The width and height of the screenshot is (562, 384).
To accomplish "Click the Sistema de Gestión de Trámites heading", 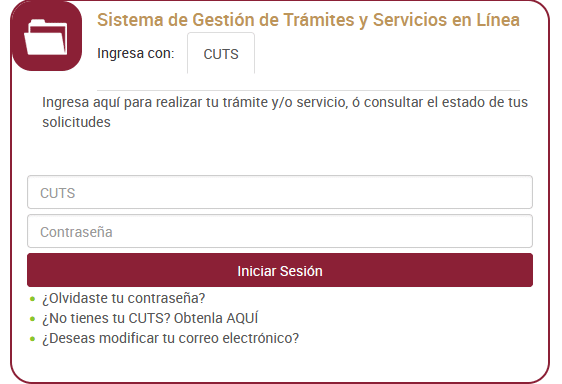I will [x=308, y=20].
